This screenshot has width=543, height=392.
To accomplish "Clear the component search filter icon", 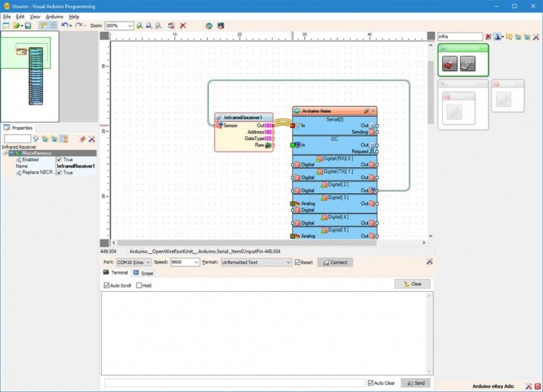I will tap(489, 36).
